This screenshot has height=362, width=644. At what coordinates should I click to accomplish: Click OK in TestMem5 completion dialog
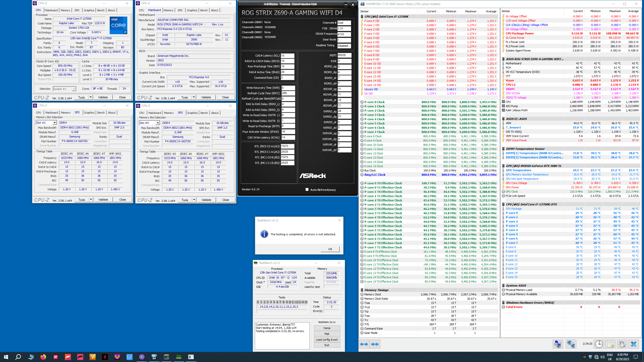pos(330,249)
